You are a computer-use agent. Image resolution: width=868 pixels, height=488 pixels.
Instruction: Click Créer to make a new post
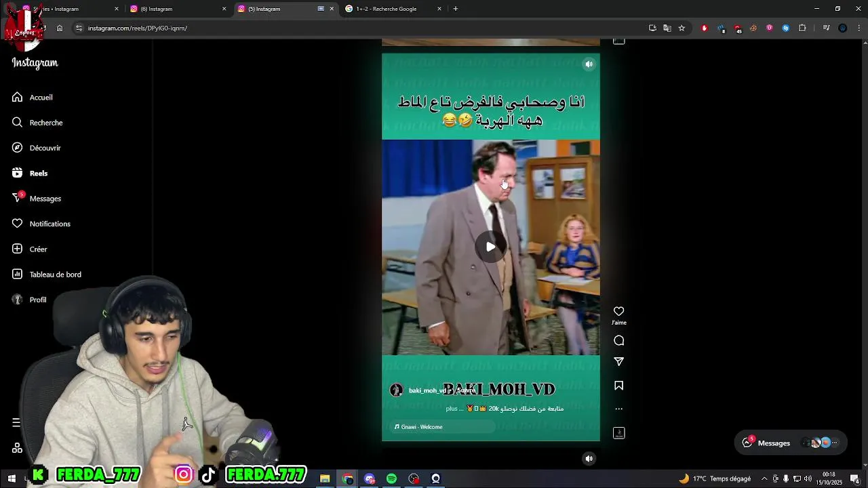tap(29, 249)
